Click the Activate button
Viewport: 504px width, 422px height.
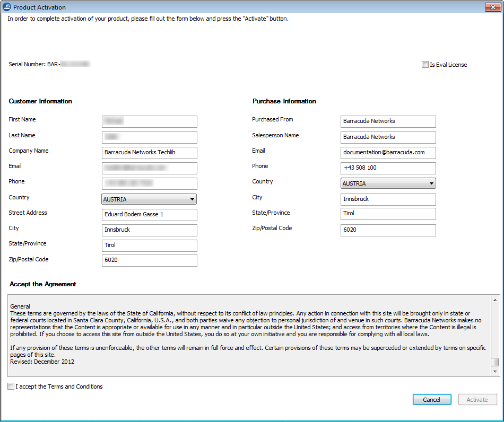[x=477, y=400]
